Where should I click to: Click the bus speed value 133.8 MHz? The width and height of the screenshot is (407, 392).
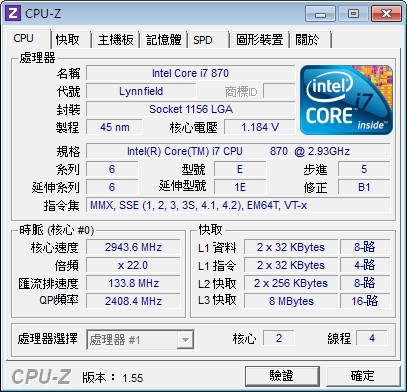coord(133,283)
